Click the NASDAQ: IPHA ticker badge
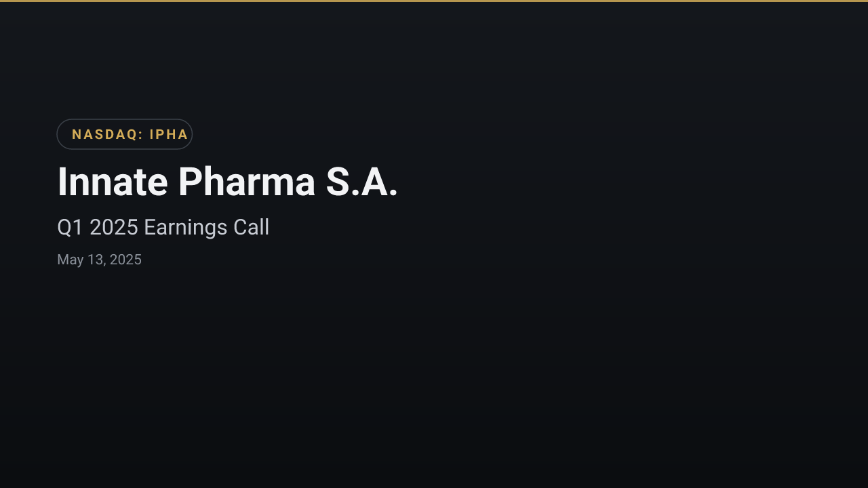This screenshot has width=868, height=488. [x=125, y=134]
